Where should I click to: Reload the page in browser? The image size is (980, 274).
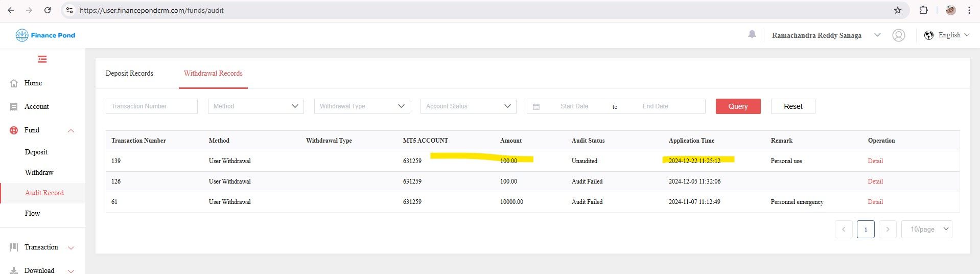[x=48, y=10]
